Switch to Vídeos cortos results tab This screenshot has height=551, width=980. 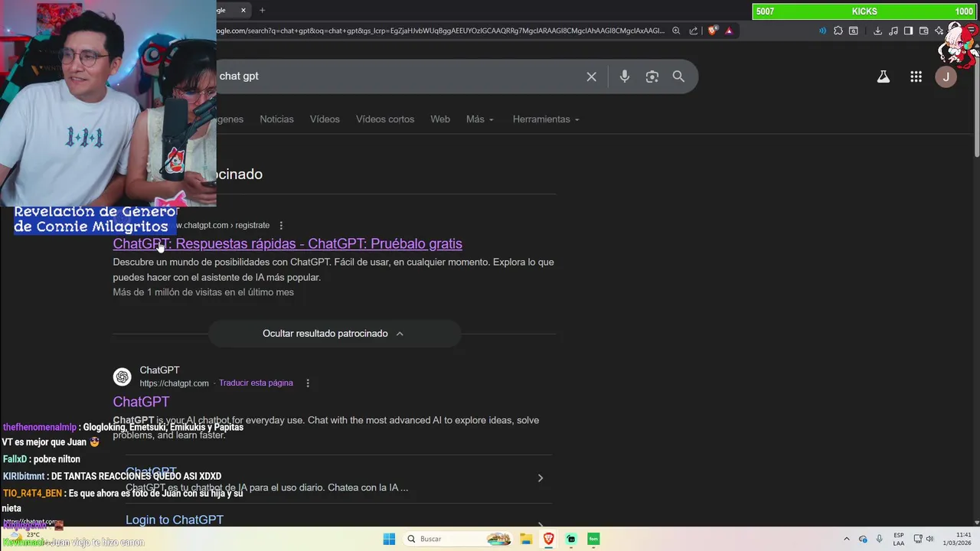point(385,119)
